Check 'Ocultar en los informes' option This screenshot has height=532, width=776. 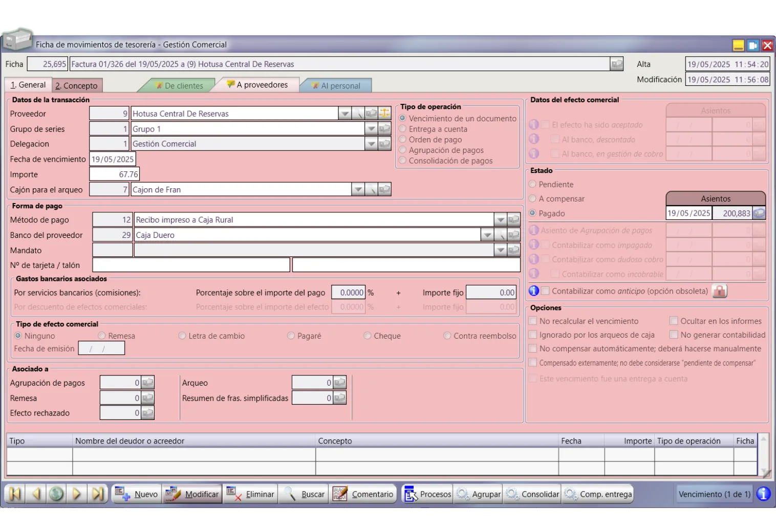click(674, 321)
